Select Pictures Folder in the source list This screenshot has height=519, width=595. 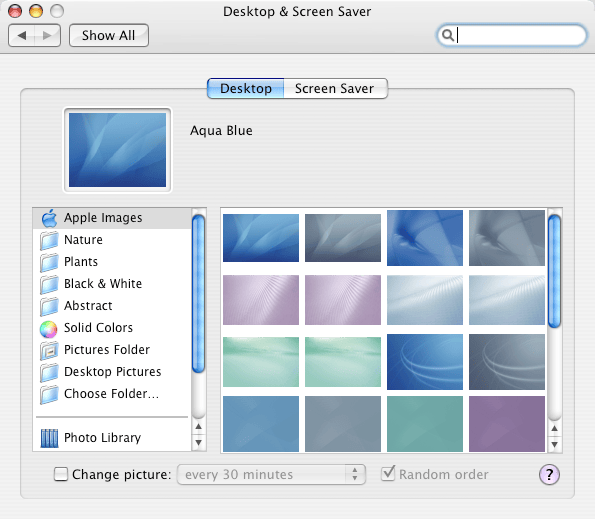112,350
